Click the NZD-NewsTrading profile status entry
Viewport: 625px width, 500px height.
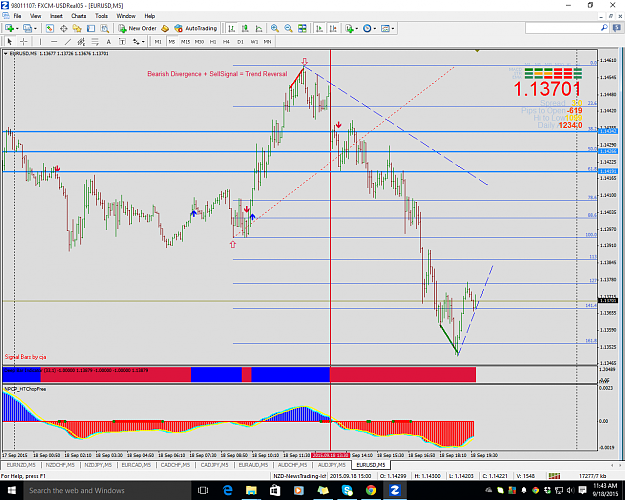[x=300, y=476]
